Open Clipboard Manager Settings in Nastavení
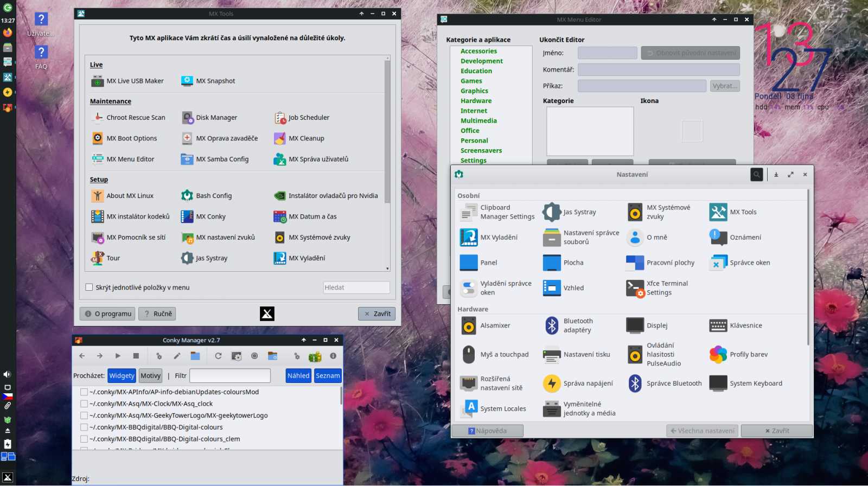Image resolution: width=868 pixels, height=486 pixels. tap(497, 212)
